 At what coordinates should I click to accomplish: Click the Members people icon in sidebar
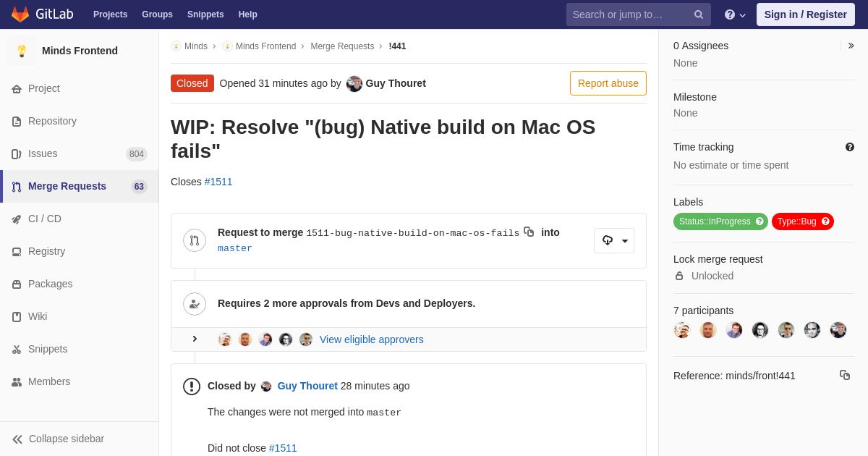[17, 382]
